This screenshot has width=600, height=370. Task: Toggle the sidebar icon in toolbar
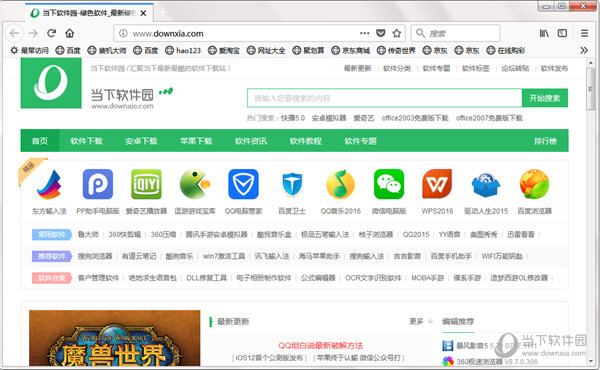[562, 33]
